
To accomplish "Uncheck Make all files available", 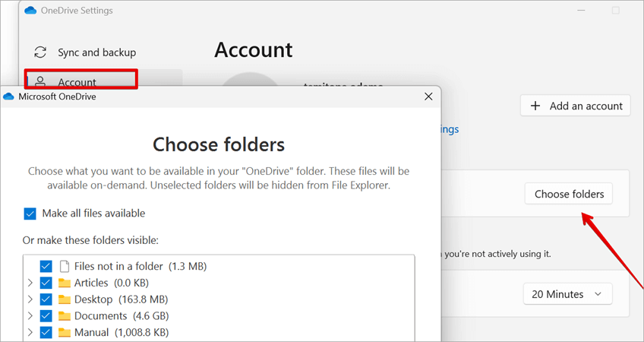I will [x=30, y=214].
